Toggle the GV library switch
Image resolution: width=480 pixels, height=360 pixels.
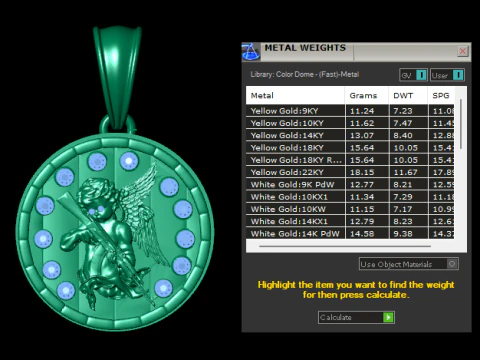coord(413,75)
